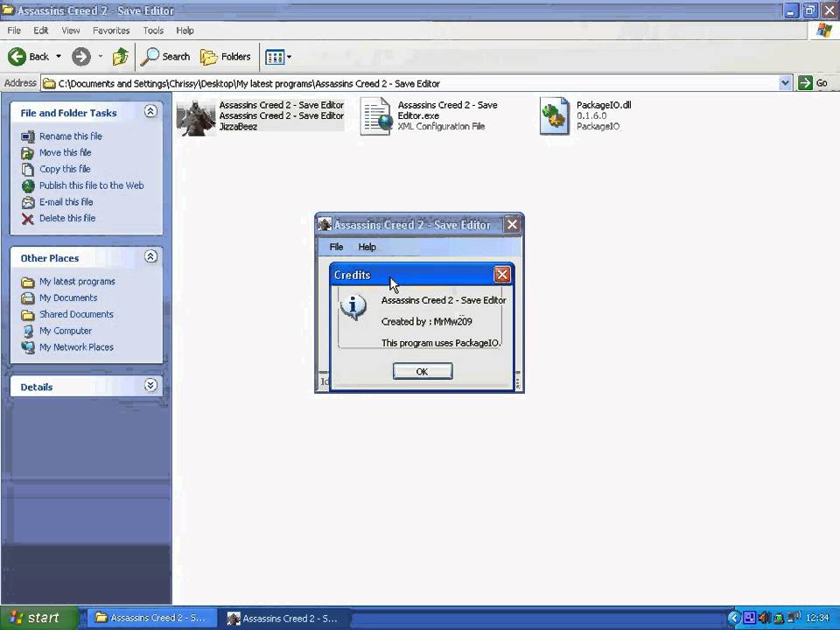Close the Save Editor application window
This screenshot has height=630, width=840.
click(x=512, y=225)
